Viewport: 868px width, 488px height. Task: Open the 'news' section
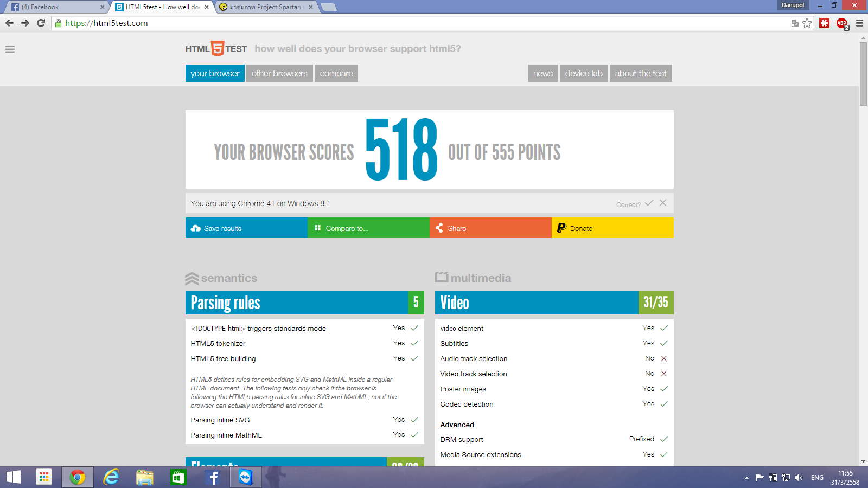[x=543, y=73]
